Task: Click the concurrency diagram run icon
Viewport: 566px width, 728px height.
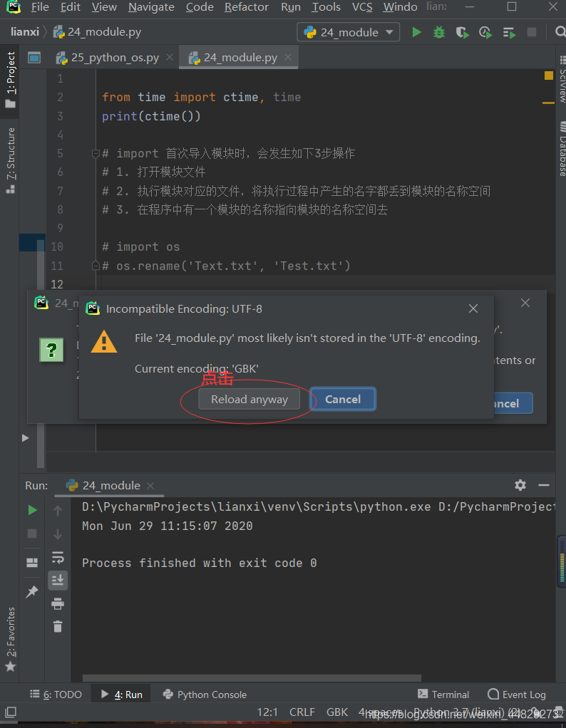Action: tap(509, 32)
